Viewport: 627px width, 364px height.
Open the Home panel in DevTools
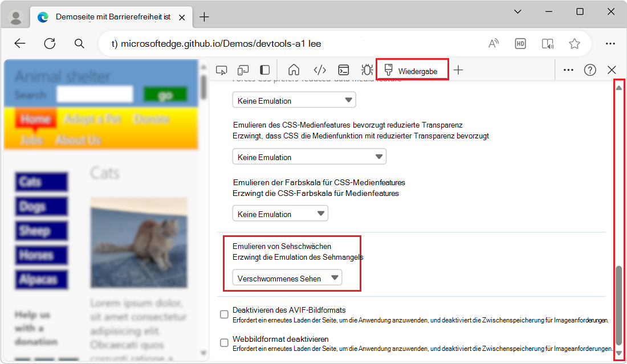(x=294, y=69)
